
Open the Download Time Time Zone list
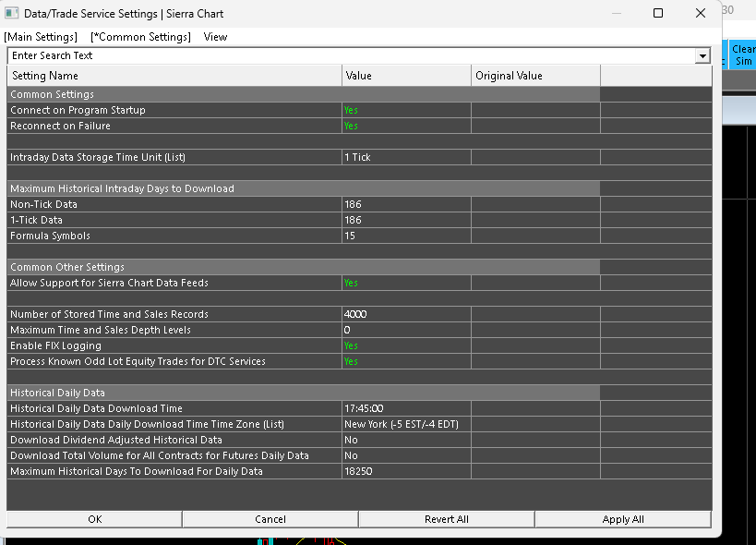coord(406,424)
